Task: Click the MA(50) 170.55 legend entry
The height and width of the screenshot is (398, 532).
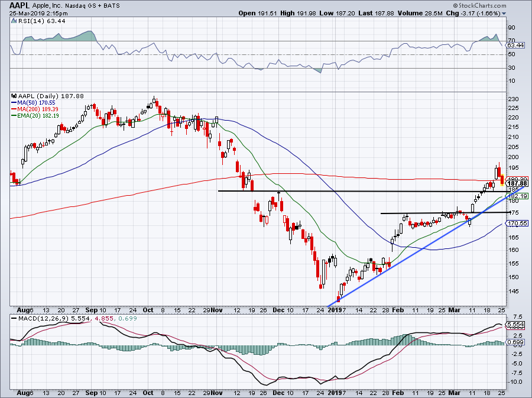Action: [x=36, y=103]
